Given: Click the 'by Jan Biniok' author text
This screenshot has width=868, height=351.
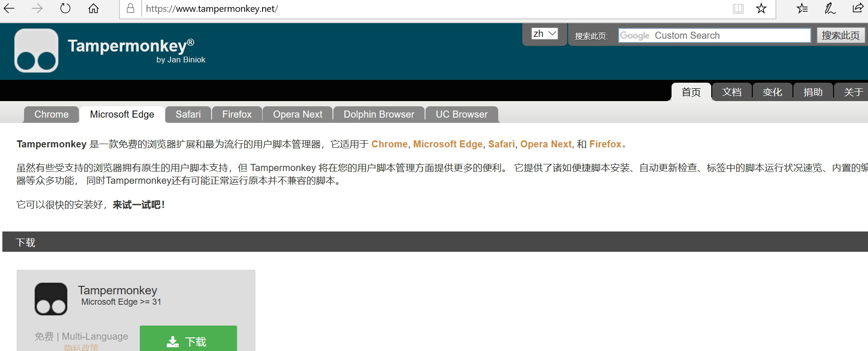Looking at the screenshot, I should point(181,60).
